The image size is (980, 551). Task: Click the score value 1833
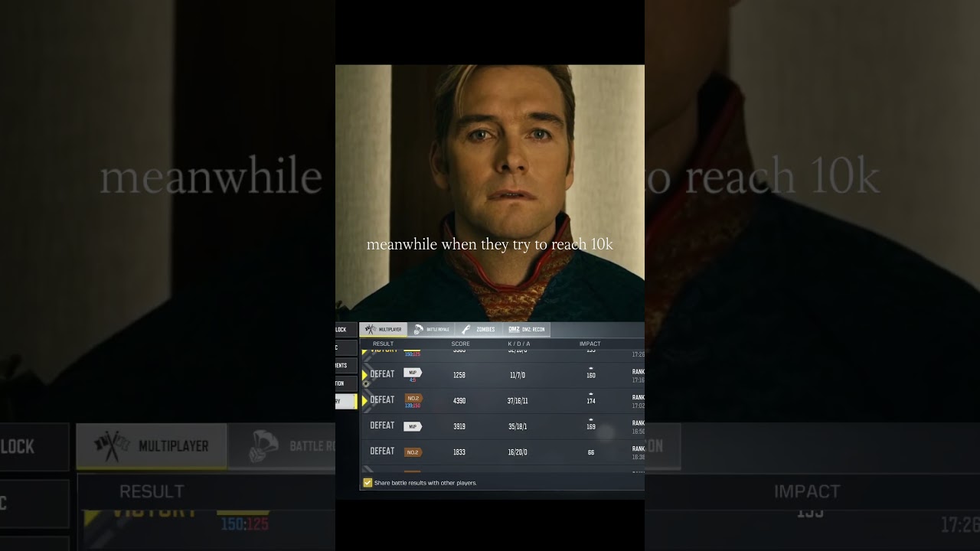pyautogui.click(x=459, y=452)
